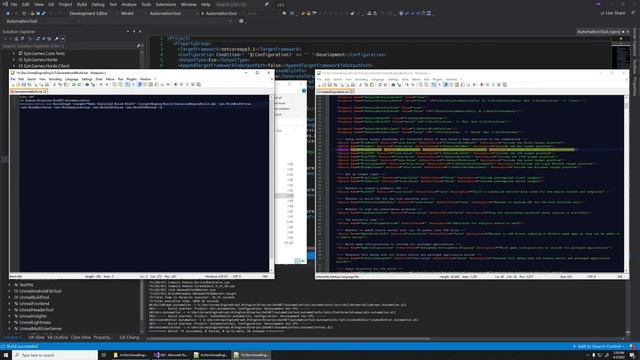
Task: Open Visual Studio Build menu
Action: pyautogui.click(x=82, y=4)
